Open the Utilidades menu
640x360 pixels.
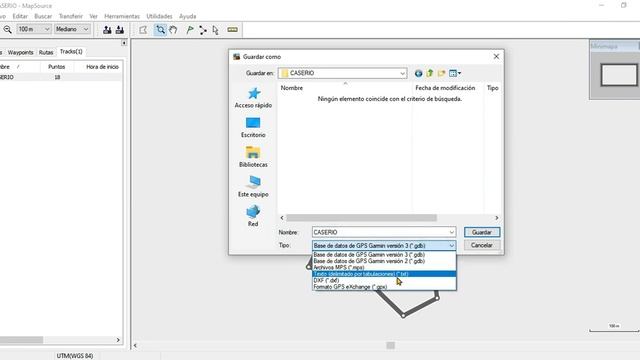pos(159,16)
